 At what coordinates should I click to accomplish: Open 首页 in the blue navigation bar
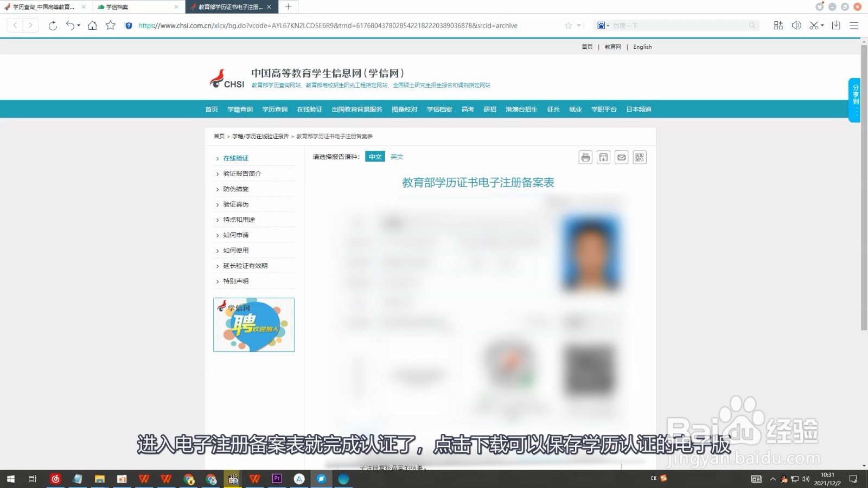click(212, 110)
